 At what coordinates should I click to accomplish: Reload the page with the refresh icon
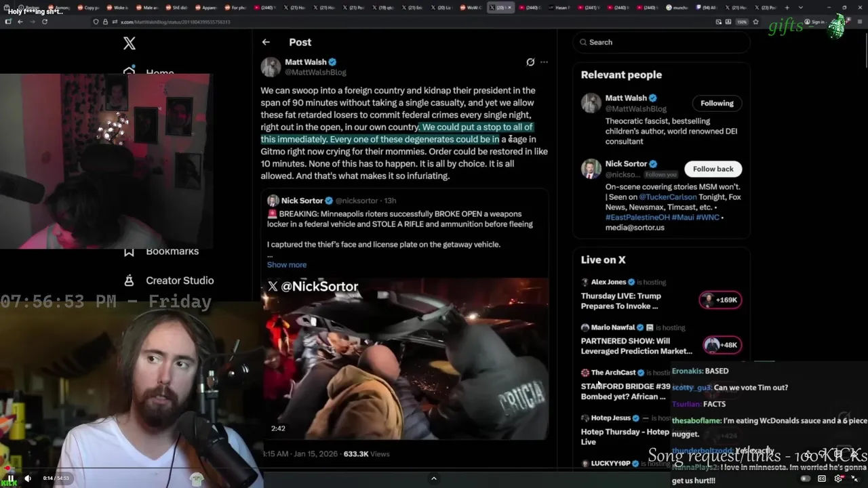click(44, 22)
